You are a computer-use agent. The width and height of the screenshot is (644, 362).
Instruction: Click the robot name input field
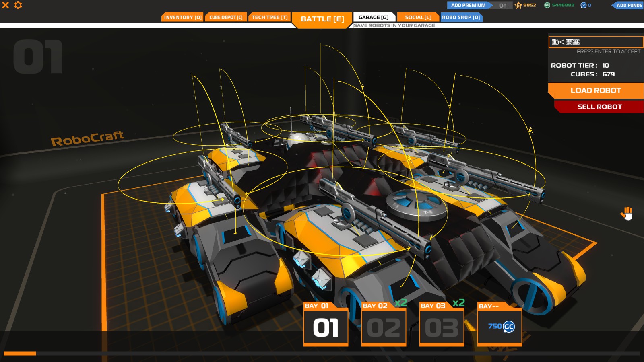596,42
